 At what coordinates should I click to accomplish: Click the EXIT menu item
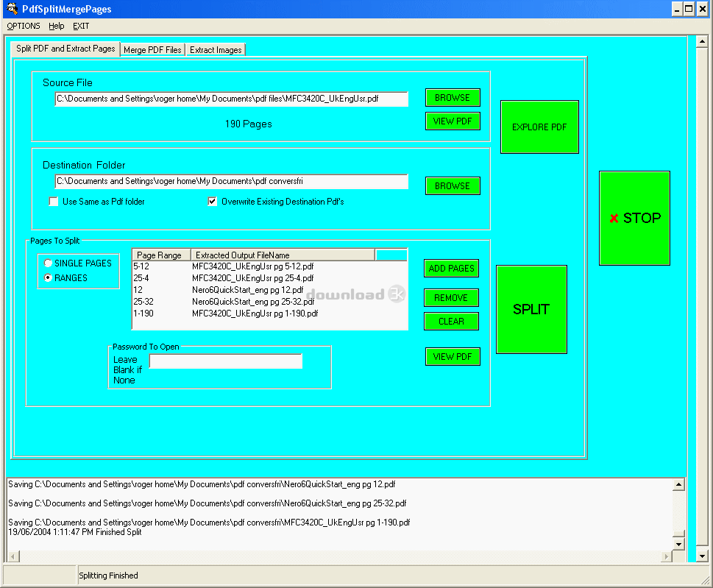[81, 26]
